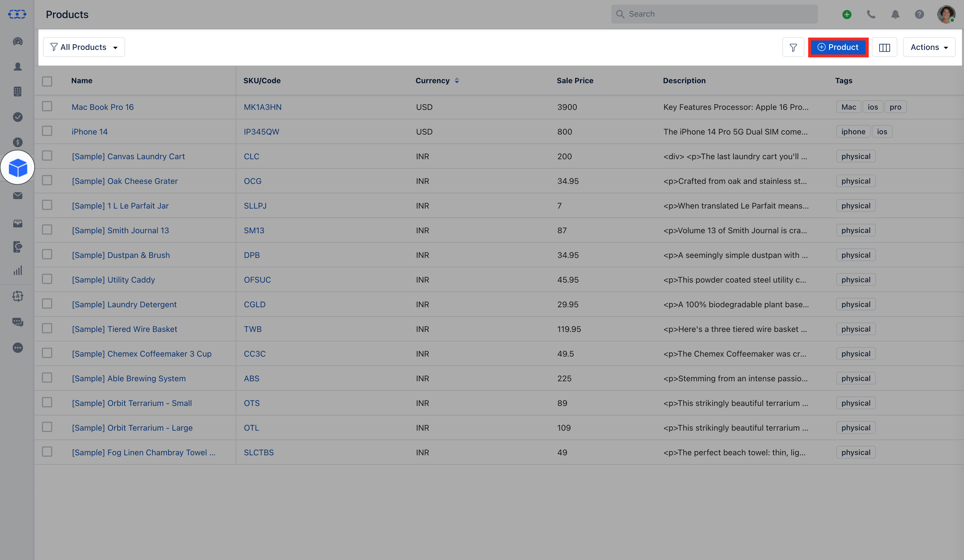Open the dashboard gauge icon in sidebar
The width and height of the screenshot is (964, 560).
[x=18, y=41]
